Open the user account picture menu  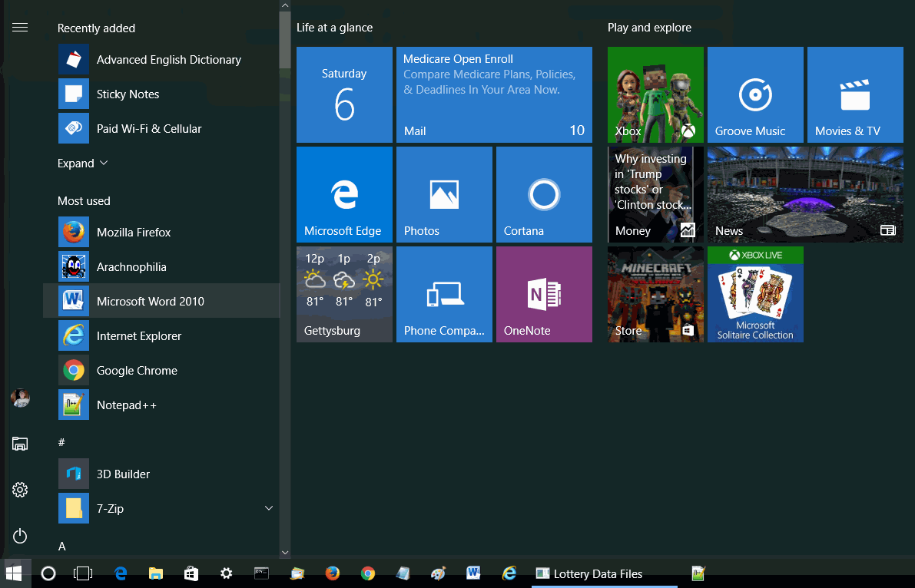point(21,398)
